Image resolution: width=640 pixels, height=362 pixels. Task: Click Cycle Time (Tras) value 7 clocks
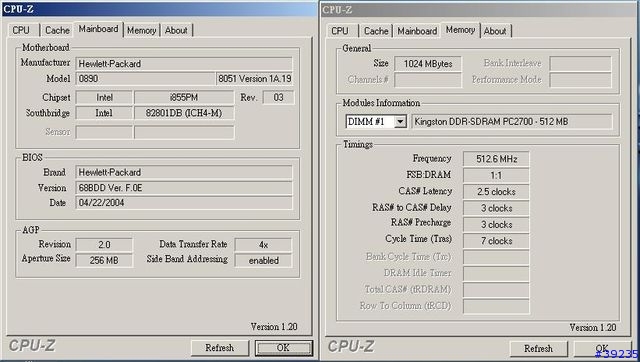pos(496,241)
